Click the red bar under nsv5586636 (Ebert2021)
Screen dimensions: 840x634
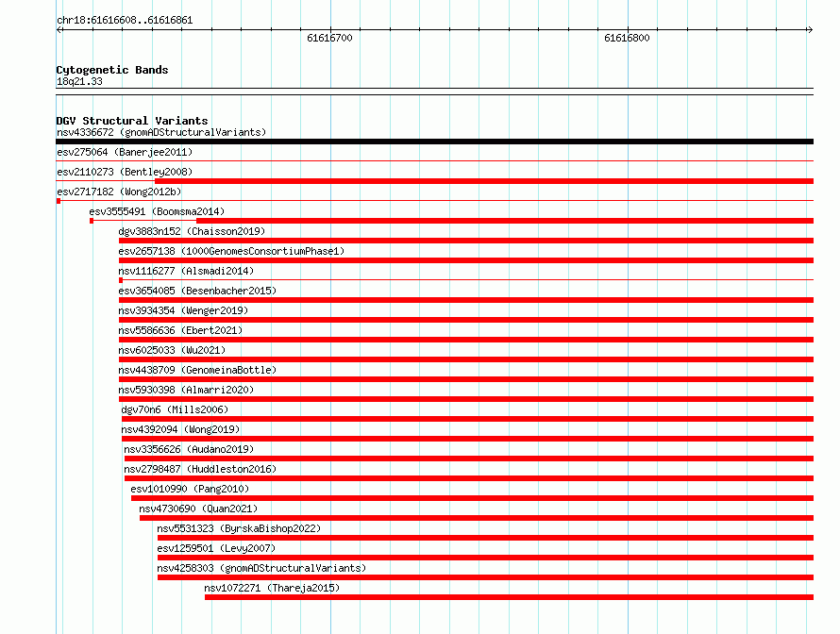coord(466,340)
